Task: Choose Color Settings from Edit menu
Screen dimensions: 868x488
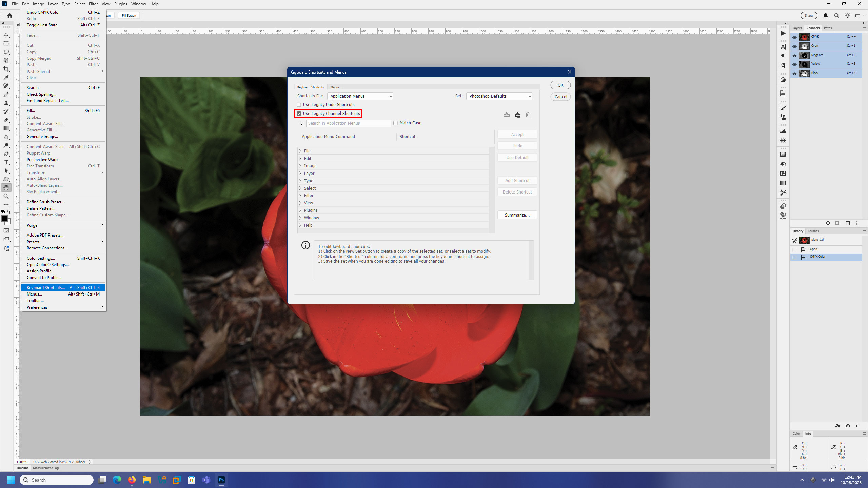Action: tap(41, 258)
